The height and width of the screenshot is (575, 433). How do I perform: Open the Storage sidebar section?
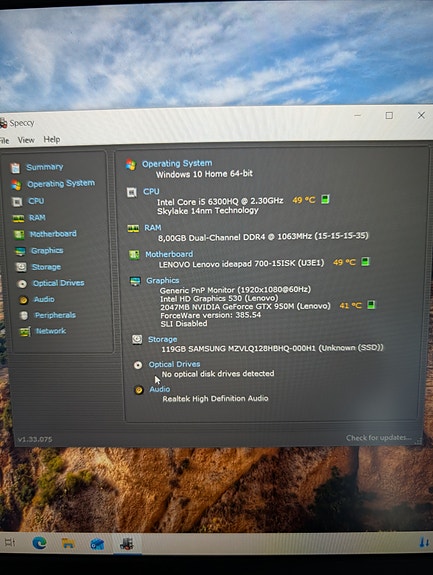(46, 267)
